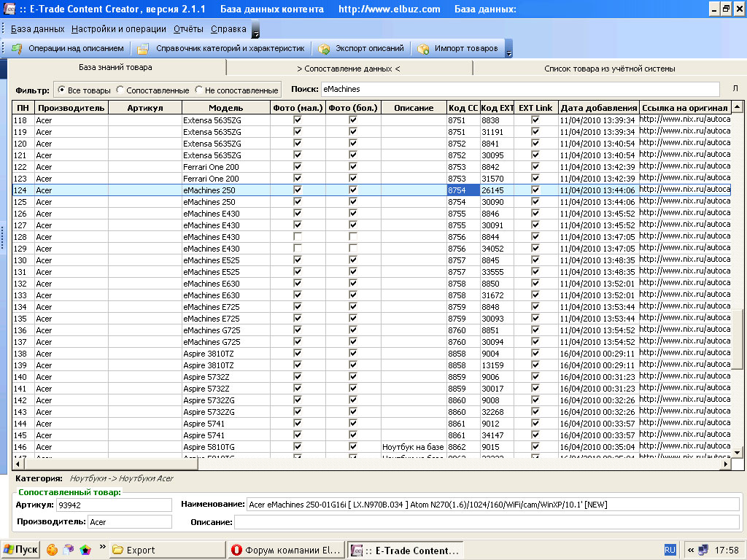Select the Ferrari One 200 row 122
The width and height of the screenshot is (747, 560).
coord(371,167)
